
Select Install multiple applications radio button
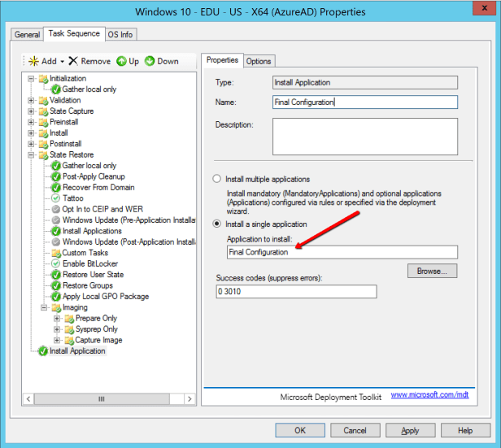point(216,179)
